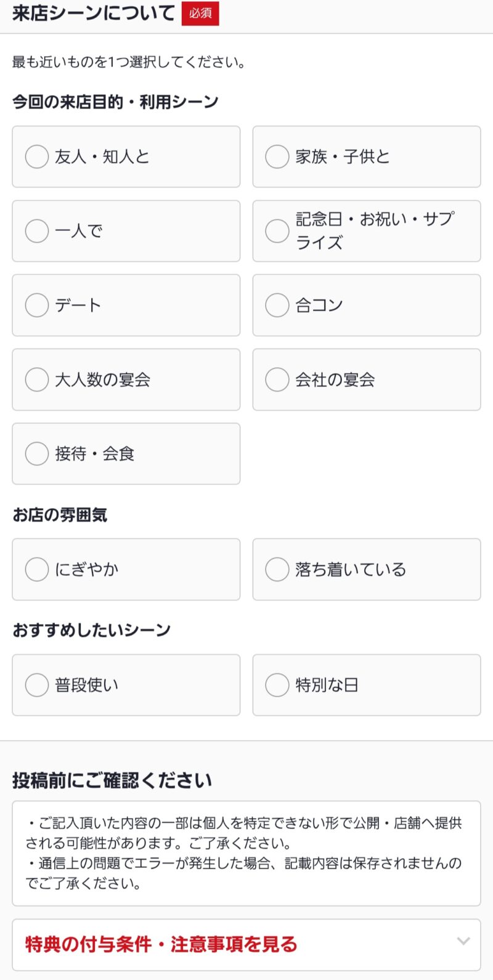Image resolution: width=493 pixels, height=980 pixels.
Task: Click the 投稿前にご確認ください notice text box
Action: pos(246,853)
